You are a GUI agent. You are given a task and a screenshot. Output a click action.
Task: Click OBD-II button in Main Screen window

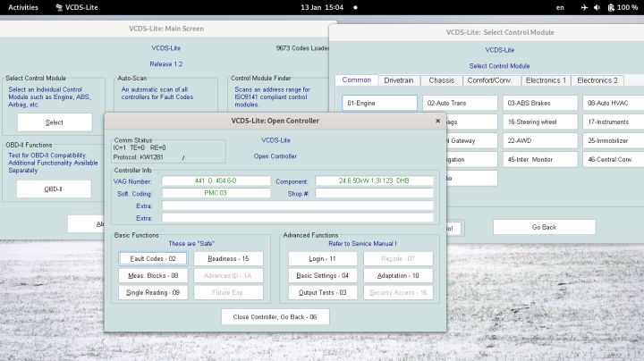click(54, 189)
